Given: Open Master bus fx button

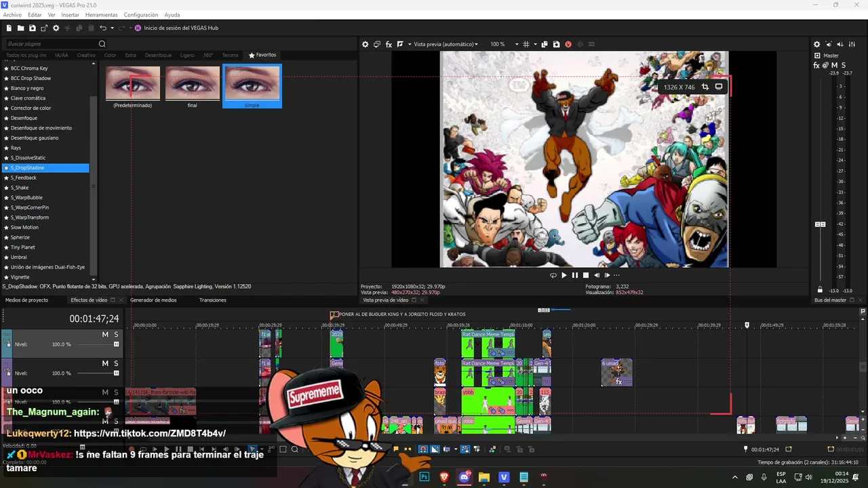Looking at the screenshot, I should click(816, 65).
